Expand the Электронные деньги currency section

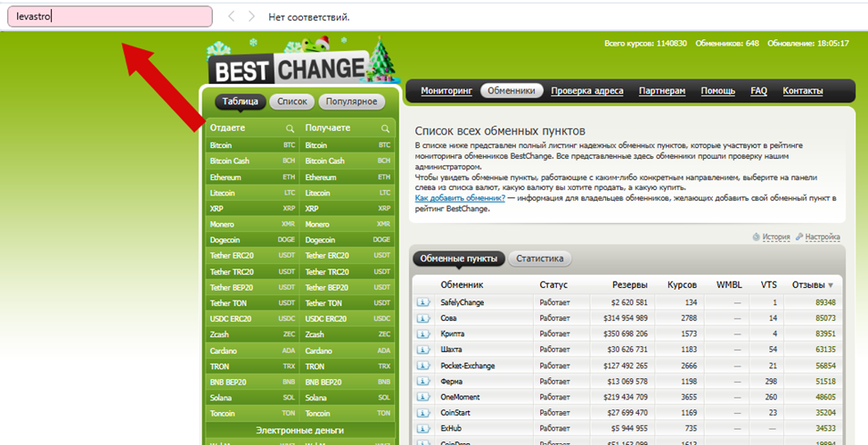(300, 429)
